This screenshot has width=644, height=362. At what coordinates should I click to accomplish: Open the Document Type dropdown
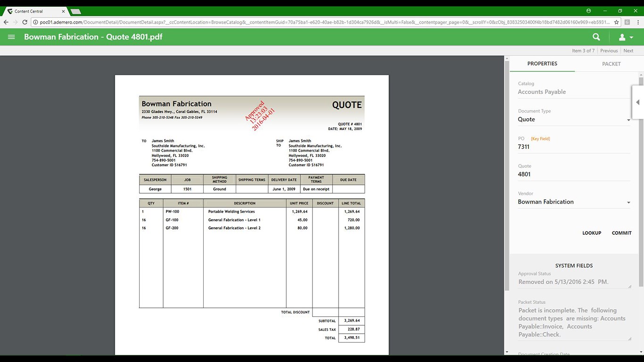(x=574, y=120)
